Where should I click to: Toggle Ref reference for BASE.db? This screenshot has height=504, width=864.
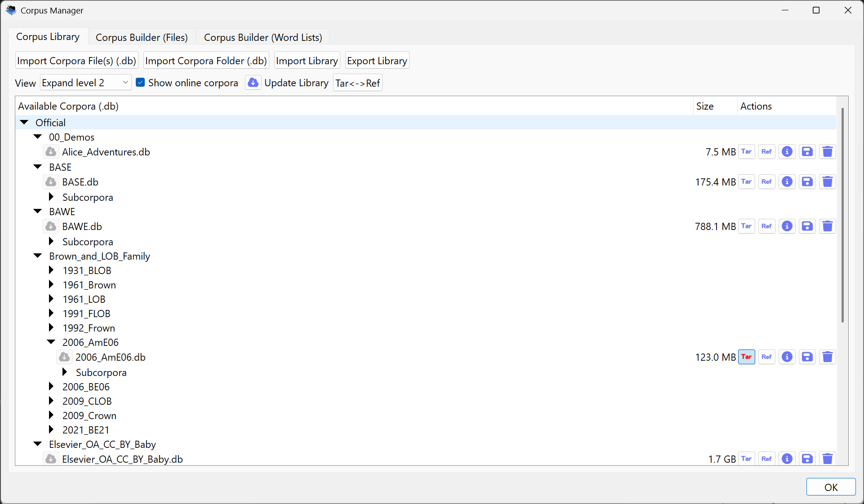point(766,182)
